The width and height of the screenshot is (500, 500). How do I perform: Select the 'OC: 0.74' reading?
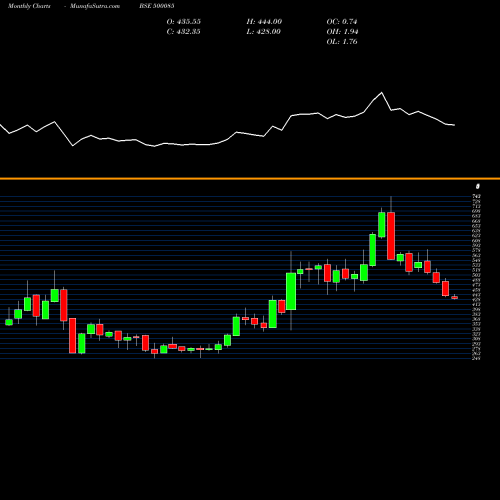[x=342, y=22]
